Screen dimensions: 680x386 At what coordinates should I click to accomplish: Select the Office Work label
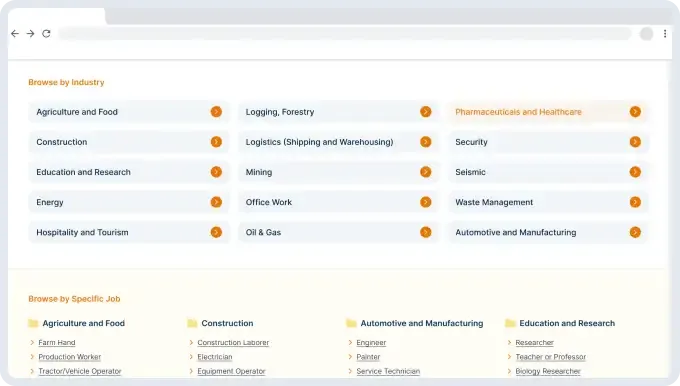269,202
